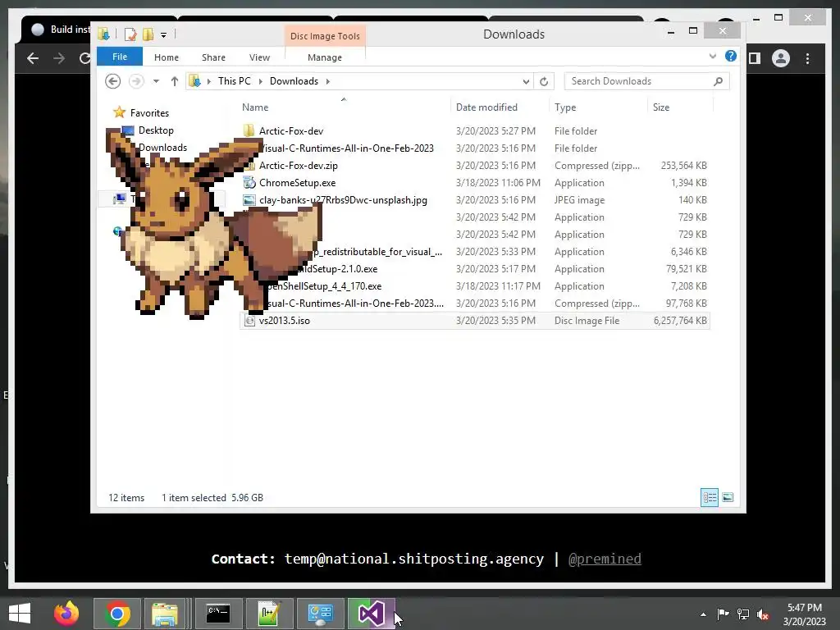
Task: Go up one folder level
Action: pos(174,81)
